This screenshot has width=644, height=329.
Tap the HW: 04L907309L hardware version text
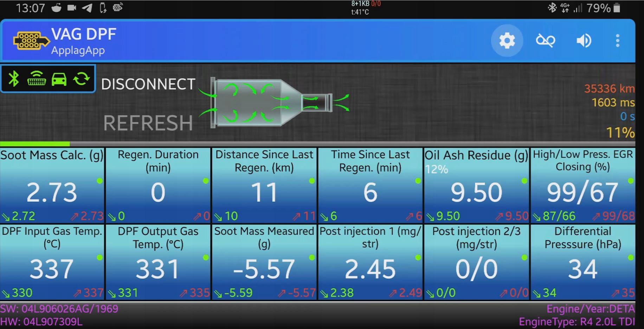pos(41,322)
